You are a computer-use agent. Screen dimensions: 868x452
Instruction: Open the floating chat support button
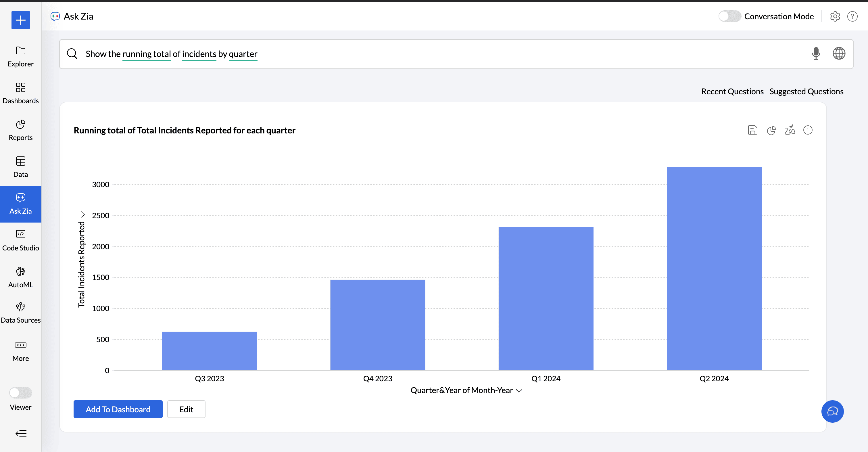click(x=832, y=411)
